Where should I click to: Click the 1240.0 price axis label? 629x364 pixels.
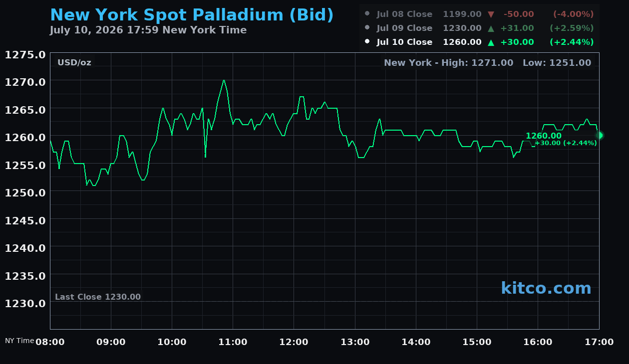pos(25,248)
